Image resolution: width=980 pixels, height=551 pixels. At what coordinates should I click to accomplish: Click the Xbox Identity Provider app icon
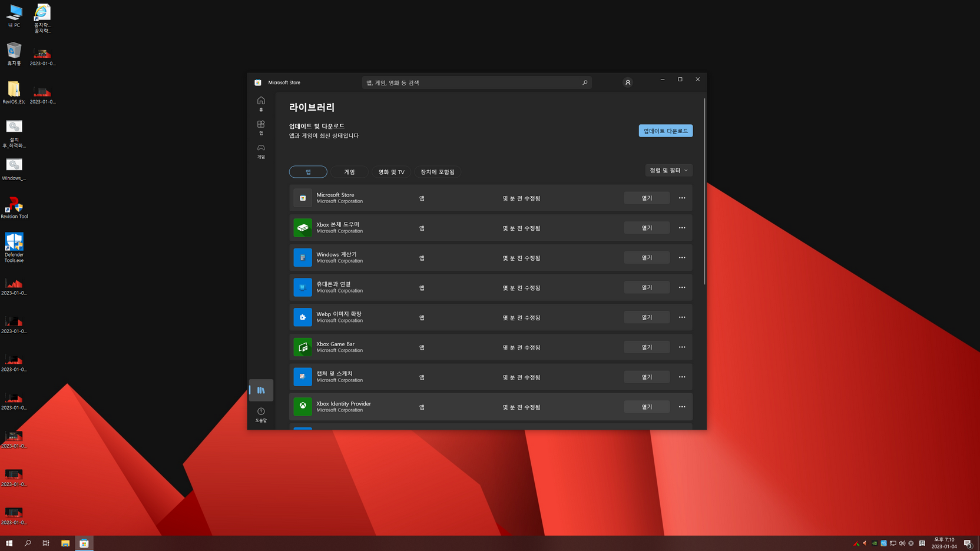tap(303, 407)
